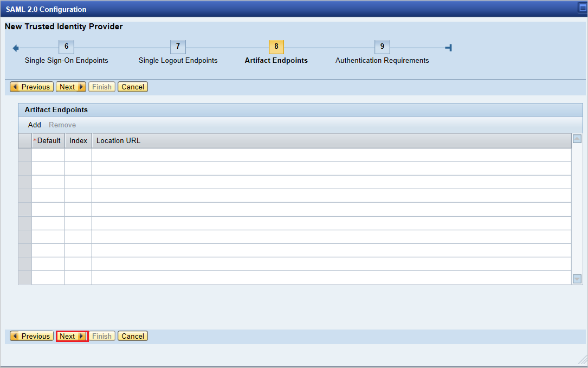Click the bottom Next button

coord(71,336)
